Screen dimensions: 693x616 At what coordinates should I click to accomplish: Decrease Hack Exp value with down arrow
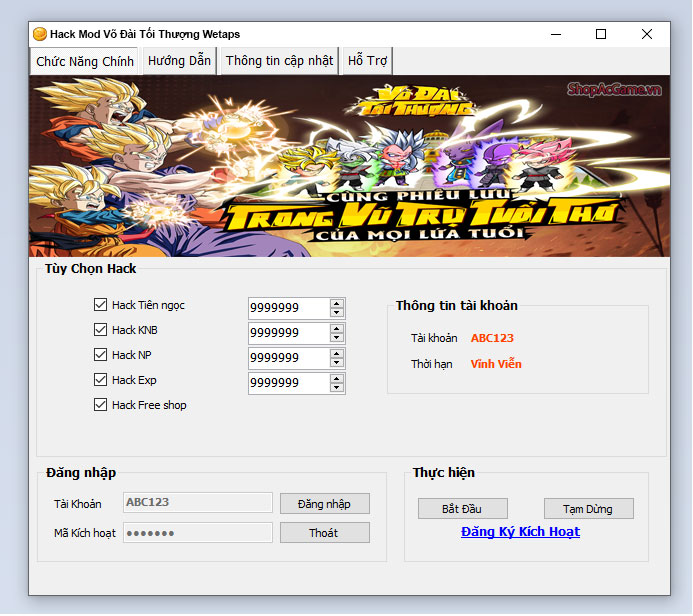point(337,388)
